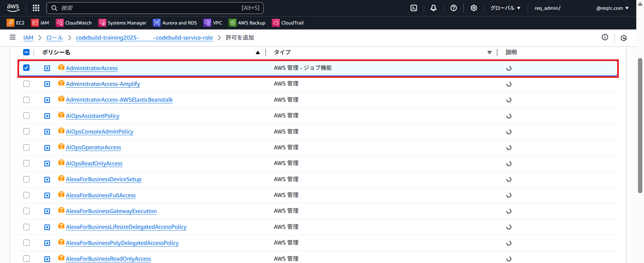Open AlexaForBusinessReadOnlyAccess link
The height and width of the screenshot is (263, 644).
(109, 259)
